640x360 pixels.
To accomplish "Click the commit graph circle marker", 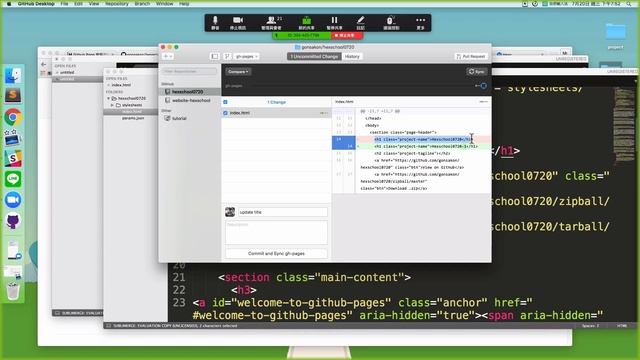I will tap(484, 86).
